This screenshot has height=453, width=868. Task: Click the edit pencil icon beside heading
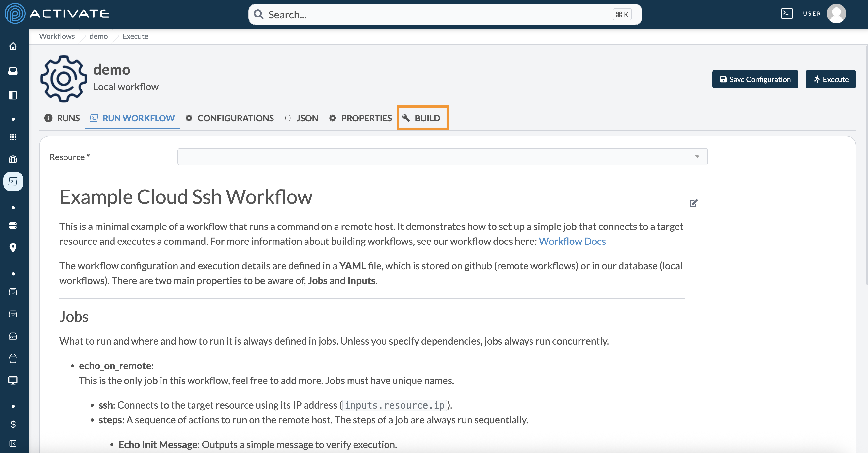693,203
